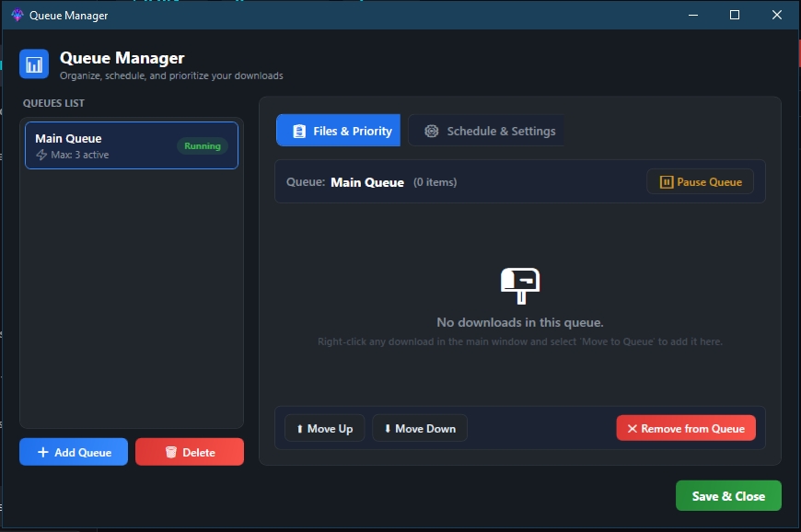
Task: Select the Main Queue entry in queues list
Action: tap(132, 145)
